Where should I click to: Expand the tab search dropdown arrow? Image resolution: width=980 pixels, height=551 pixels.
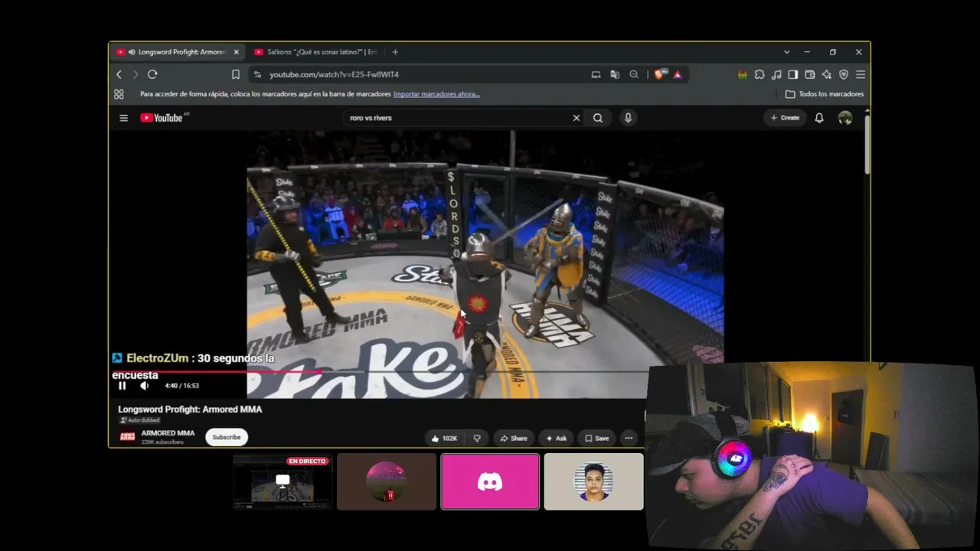click(786, 52)
